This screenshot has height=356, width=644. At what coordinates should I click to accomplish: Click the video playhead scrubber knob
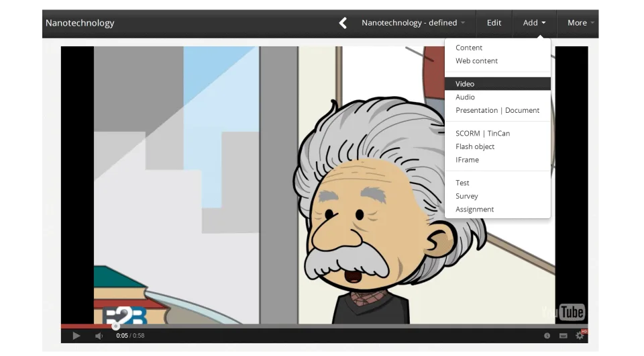[x=116, y=326]
